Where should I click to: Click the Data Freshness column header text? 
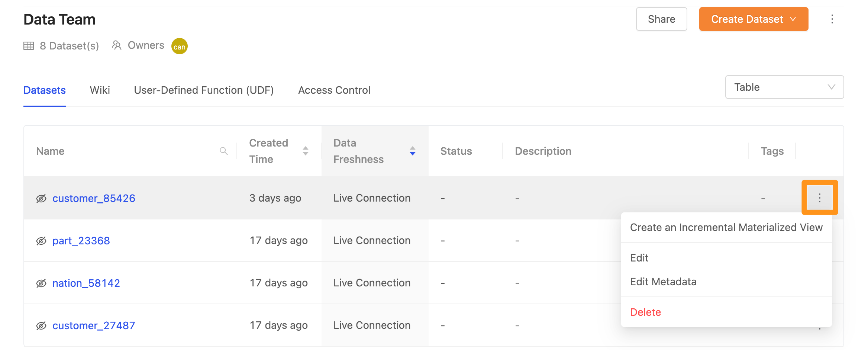point(358,151)
